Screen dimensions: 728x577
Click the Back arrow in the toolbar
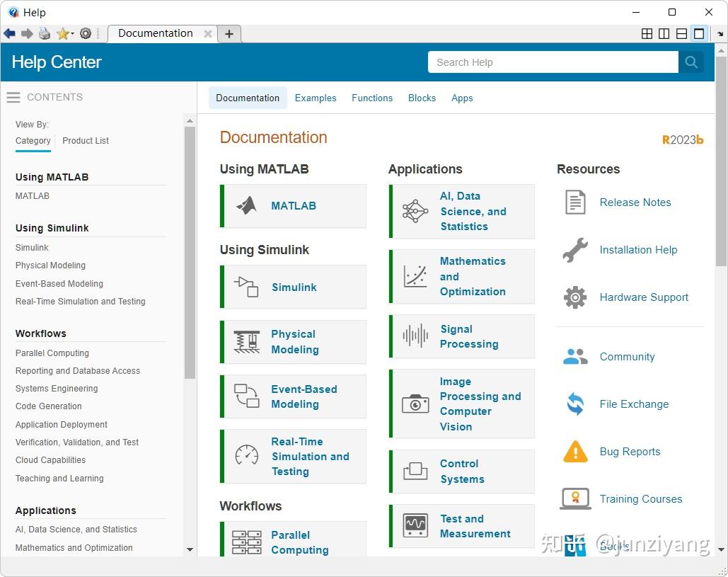point(9,33)
